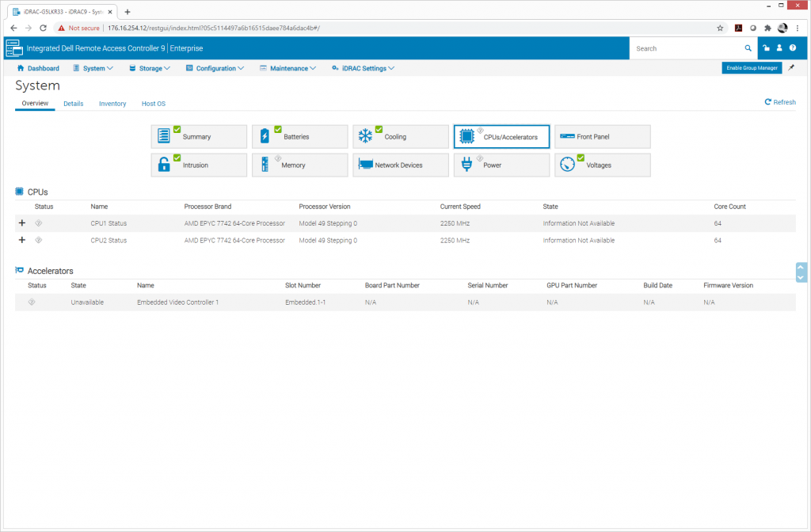Screen dimensions: 811x532
Task: Click the iDRAC server logo icon
Action: click(14, 48)
